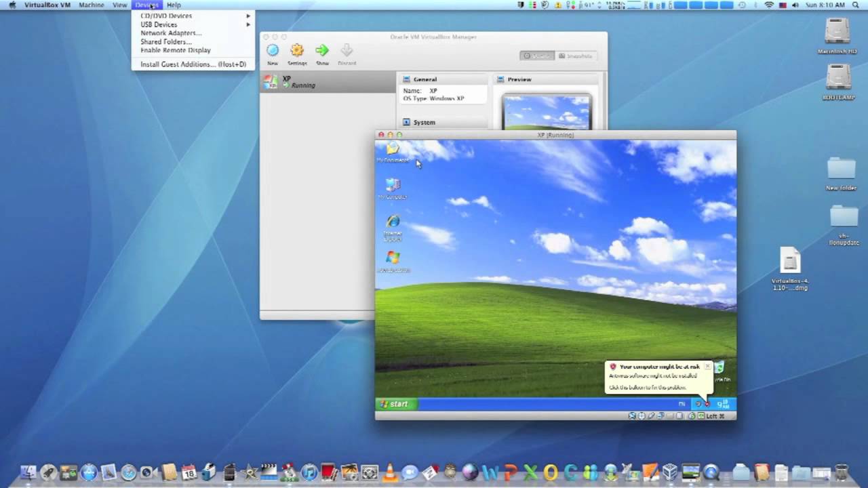The height and width of the screenshot is (488, 868).
Task: Open the USB Devices submenu
Action: click(193, 24)
